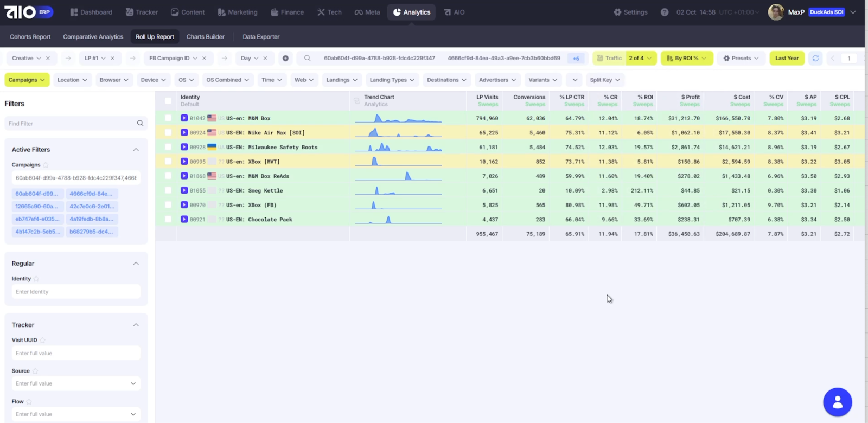
Task: Switch to the Charts Builder tab
Action: pyautogui.click(x=205, y=37)
